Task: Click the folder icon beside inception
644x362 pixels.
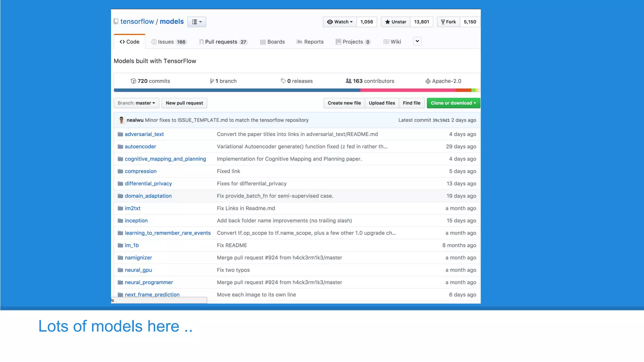Action: tap(120, 221)
